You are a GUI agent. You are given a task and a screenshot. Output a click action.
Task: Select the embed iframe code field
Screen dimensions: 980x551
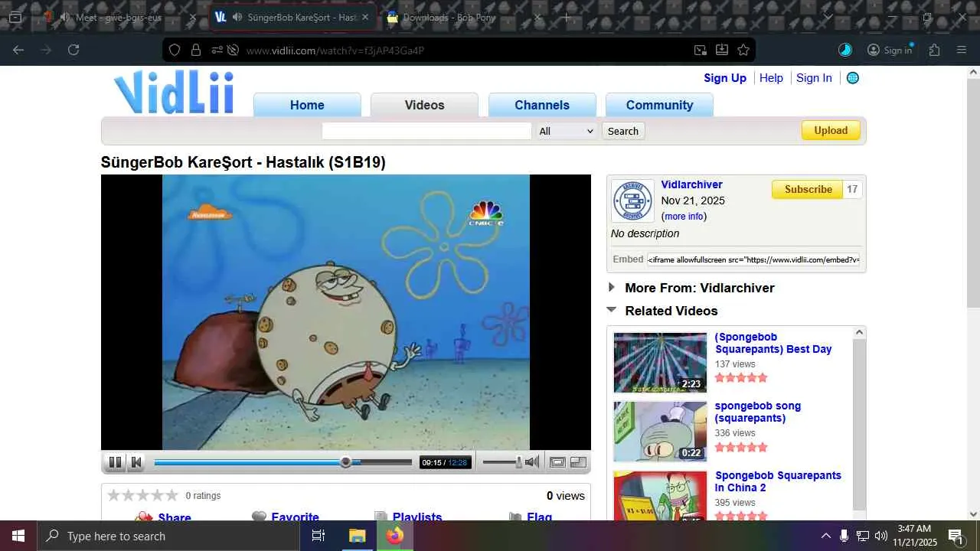[753, 259]
